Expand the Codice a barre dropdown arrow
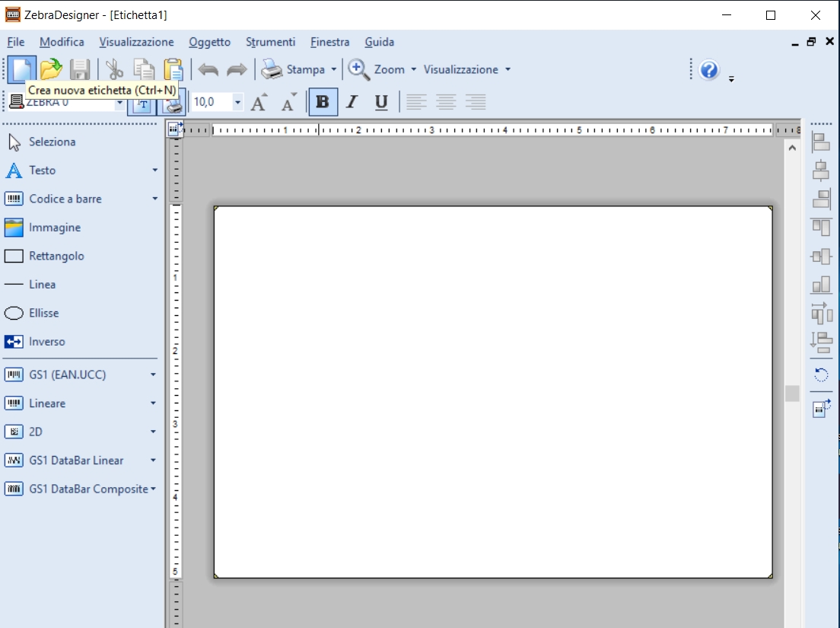The width and height of the screenshot is (840, 628). point(154,199)
